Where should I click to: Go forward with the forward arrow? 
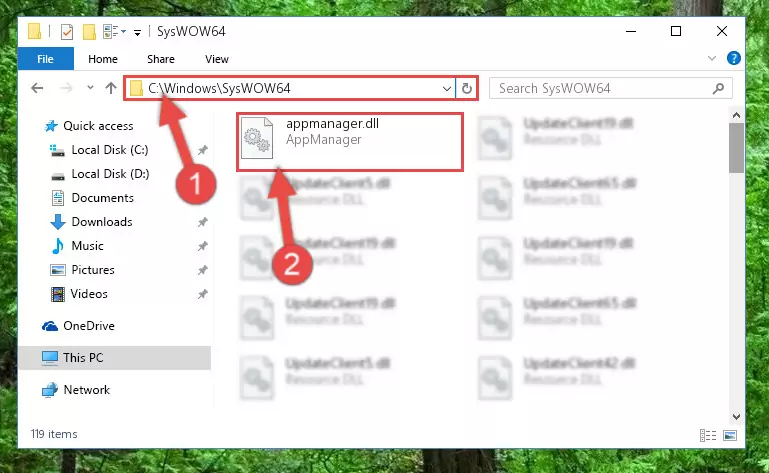coord(66,88)
